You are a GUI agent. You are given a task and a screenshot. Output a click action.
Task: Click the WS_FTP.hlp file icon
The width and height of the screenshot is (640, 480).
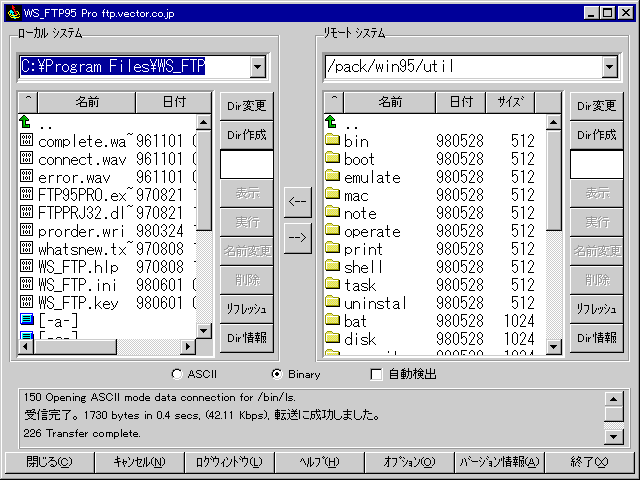(27, 266)
